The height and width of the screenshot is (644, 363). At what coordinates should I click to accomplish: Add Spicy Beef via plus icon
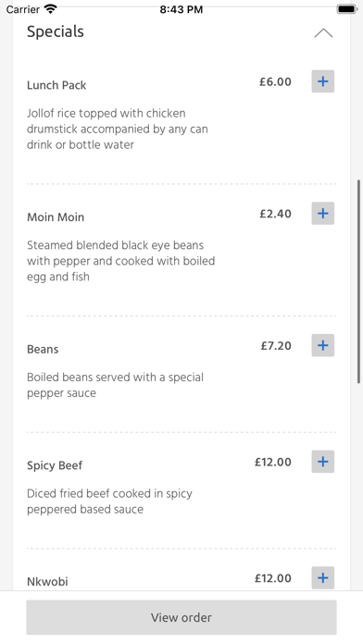[x=322, y=462]
